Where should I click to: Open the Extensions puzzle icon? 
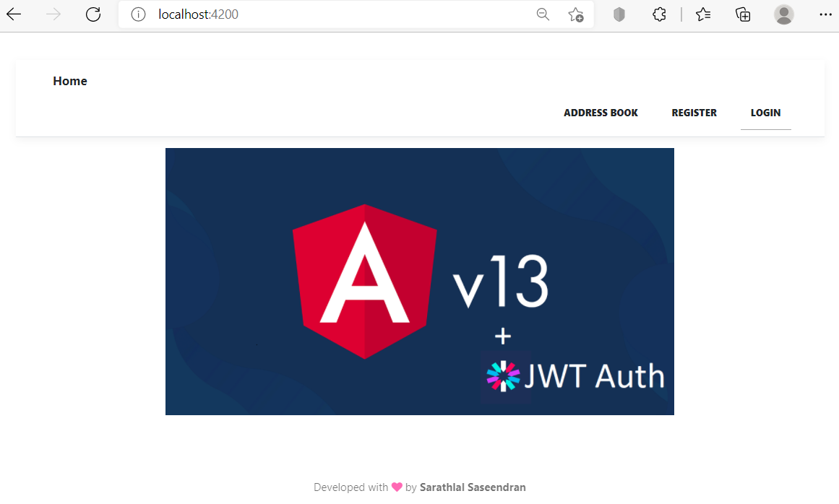pyautogui.click(x=659, y=14)
